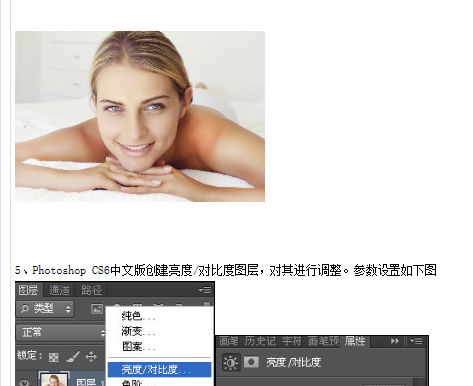Open the 正常 blend mode dropdown
This screenshot has height=386, width=473.
pyautogui.click(x=61, y=332)
